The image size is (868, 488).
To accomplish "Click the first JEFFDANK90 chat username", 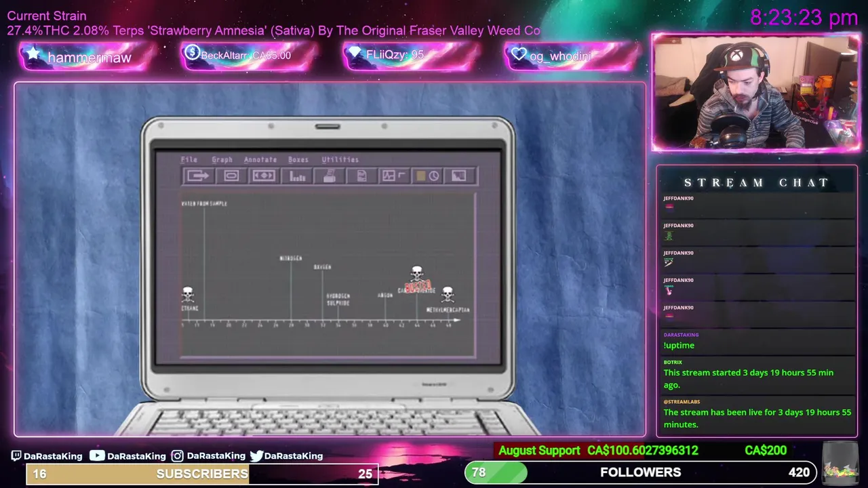I will 678,199.
